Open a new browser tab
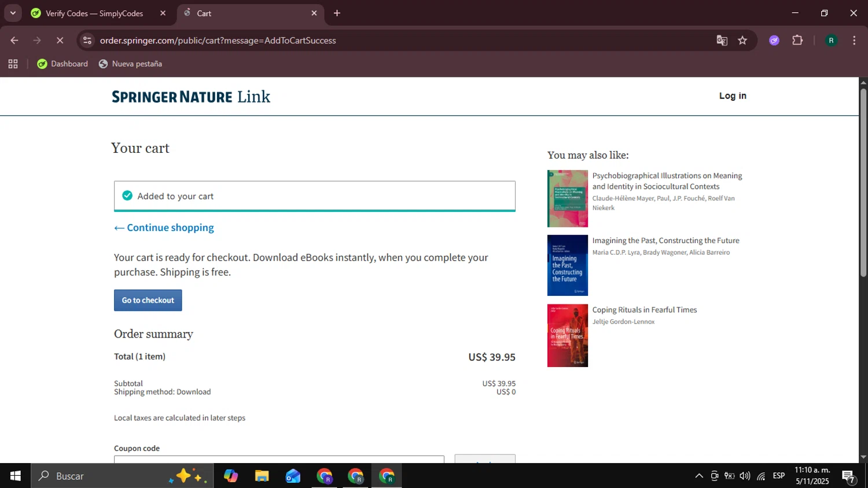868x488 pixels. (x=337, y=13)
